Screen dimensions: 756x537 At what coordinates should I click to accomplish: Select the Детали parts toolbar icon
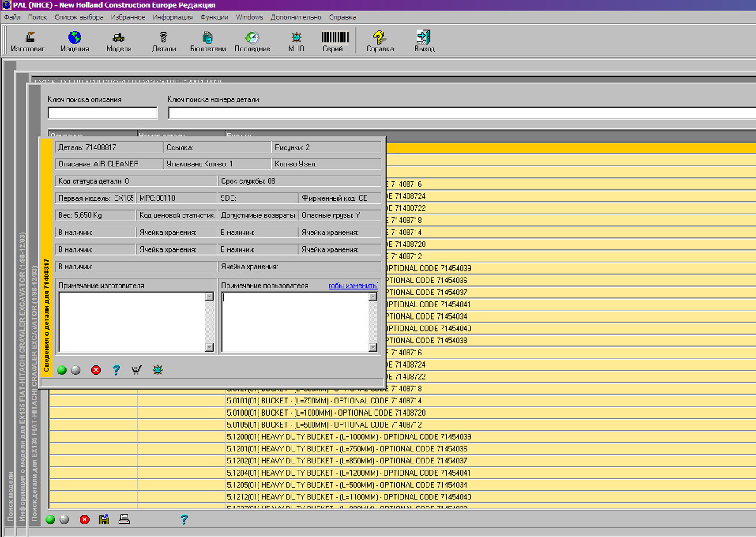pos(163,41)
